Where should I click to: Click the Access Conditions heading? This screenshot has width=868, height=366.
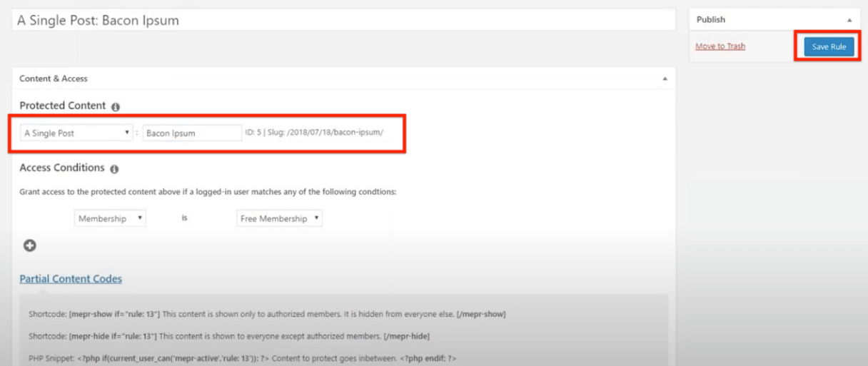[62, 168]
